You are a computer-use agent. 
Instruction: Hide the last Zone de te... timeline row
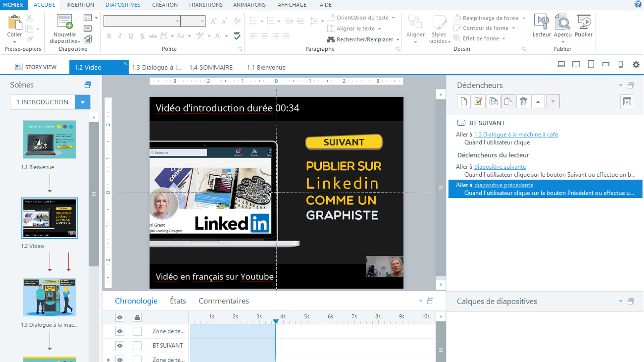pos(120,359)
